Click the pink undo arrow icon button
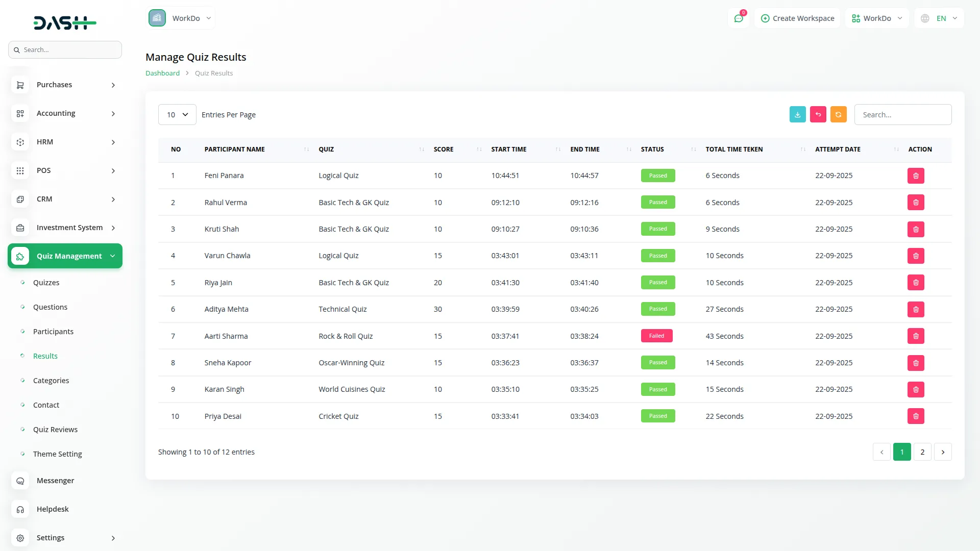This screenshot has width=980, height=551. (x=818, y=115)
